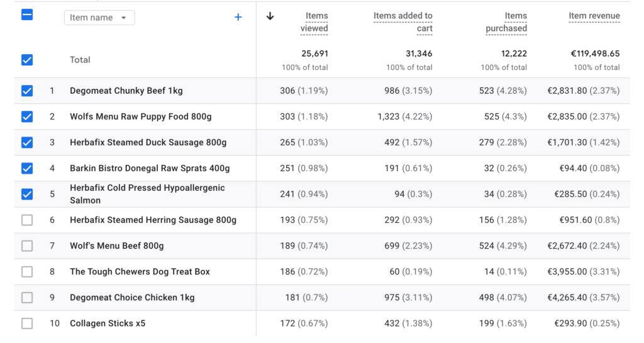The image size is (644, 343).
Task: Click Wolf's Menu Beef 800g item name
Action: (116, 246)
